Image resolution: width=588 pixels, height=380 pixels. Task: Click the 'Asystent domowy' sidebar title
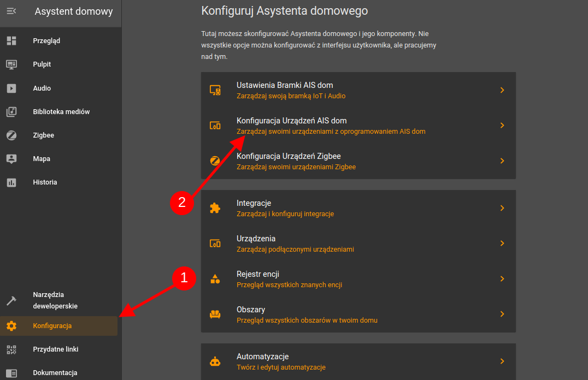(x=74, y=11)
